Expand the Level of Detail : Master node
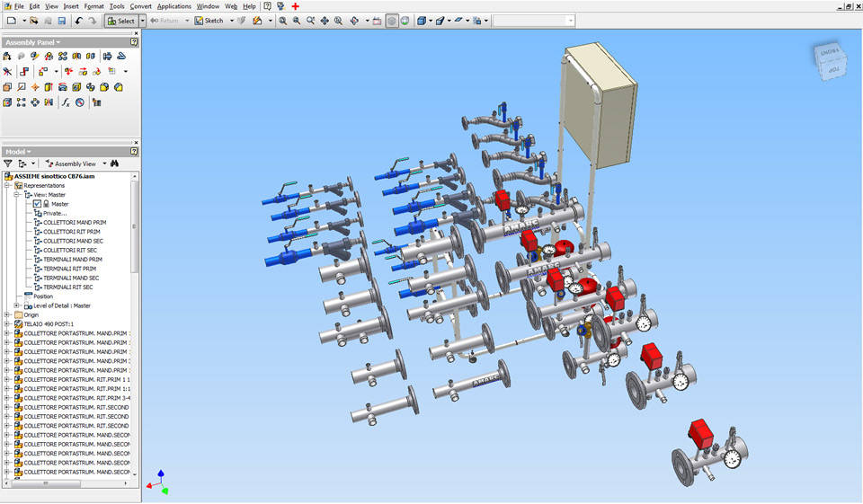863x504 pixels. pos(17,305)
